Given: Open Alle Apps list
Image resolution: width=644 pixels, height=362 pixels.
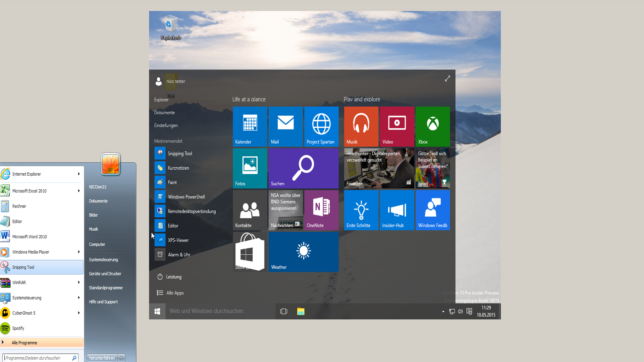Looking at the screenshot, I should 170,293.
